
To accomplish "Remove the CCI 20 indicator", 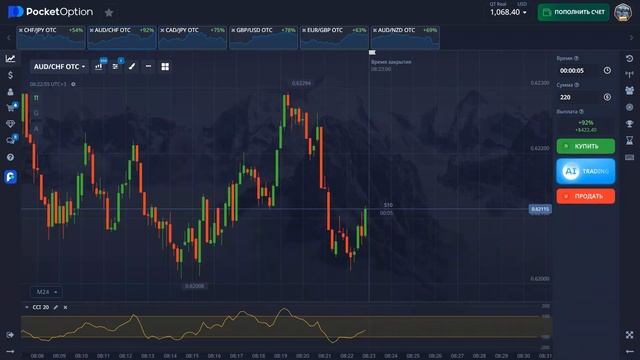I will [65, 307].
